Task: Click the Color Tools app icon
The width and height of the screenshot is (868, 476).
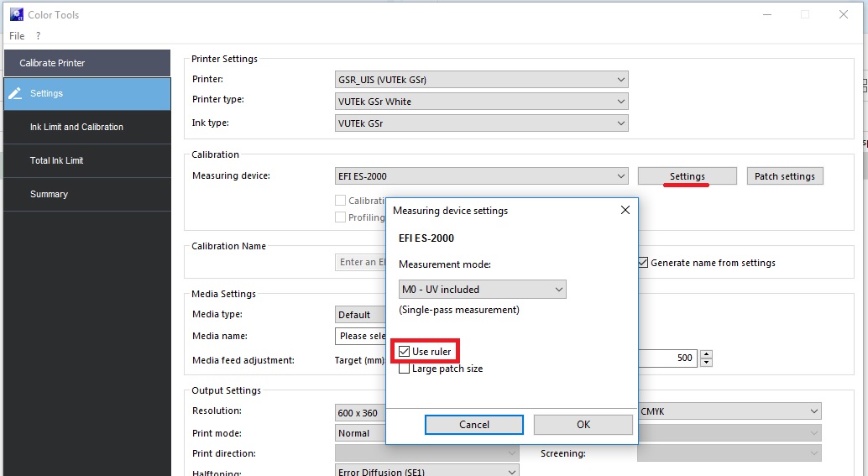Action: tap(17, 14)
